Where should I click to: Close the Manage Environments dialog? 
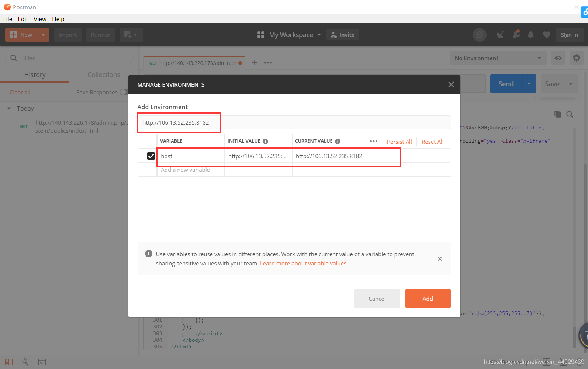coord(451,84)
